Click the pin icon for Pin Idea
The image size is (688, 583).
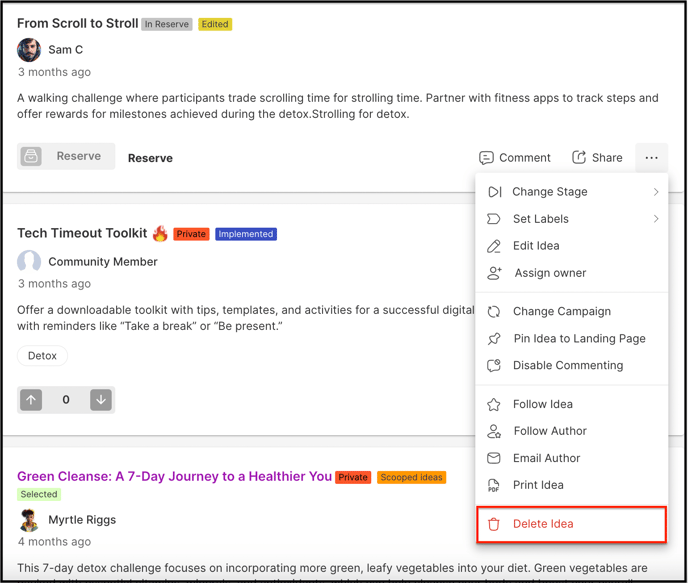(x=494, y=339)
